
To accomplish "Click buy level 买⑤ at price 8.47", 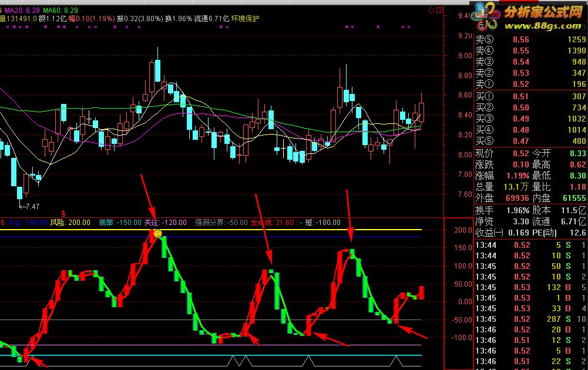I will [530, 142].
